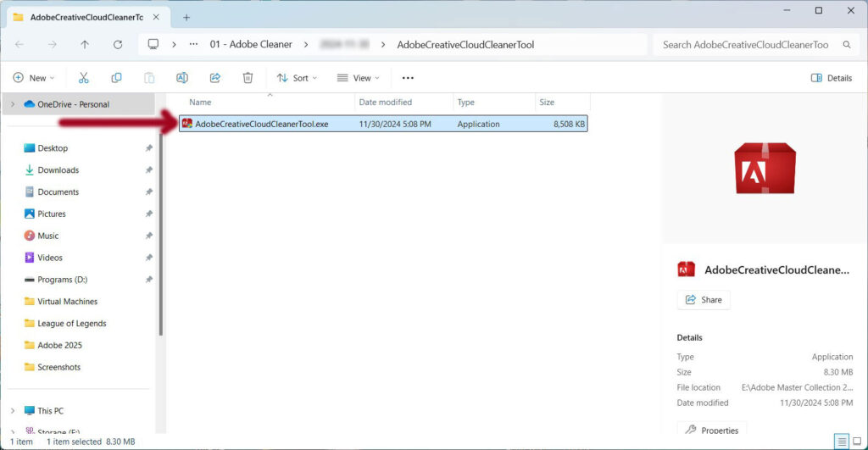Toggle the Details pane
The width and height of the screenshot is (868, 450).
pyautogui.click(x=831, y=78)
